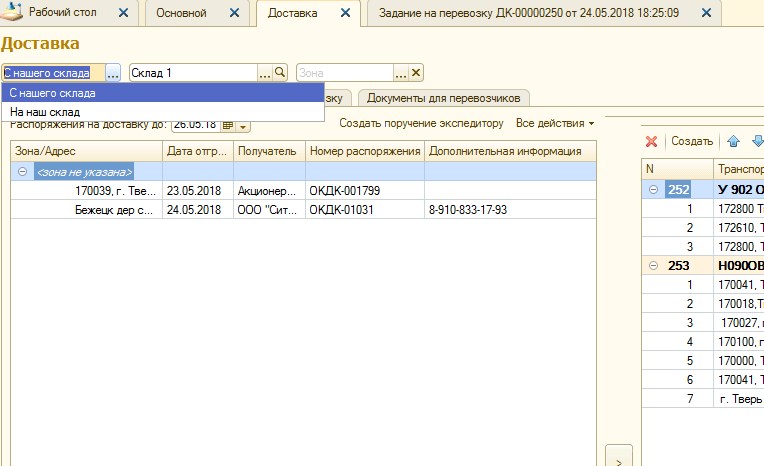Collapse the <зона не указана> group
This screenshot has height=466, width=764.
pos(24,172)
